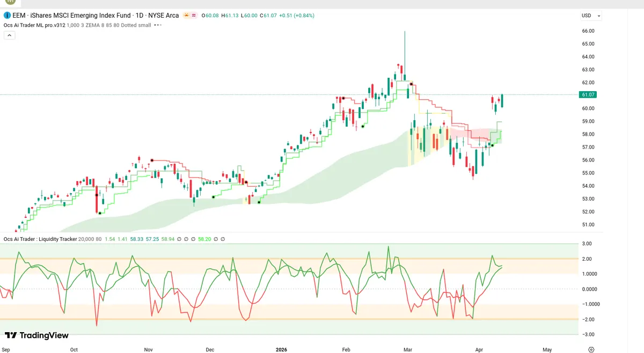Click the low value L60.00

pyautogui.click(x=248, y=16)
